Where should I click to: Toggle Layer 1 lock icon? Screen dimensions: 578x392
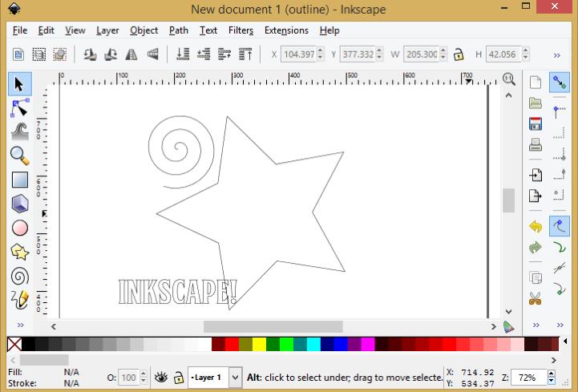(x=179, y=378)
